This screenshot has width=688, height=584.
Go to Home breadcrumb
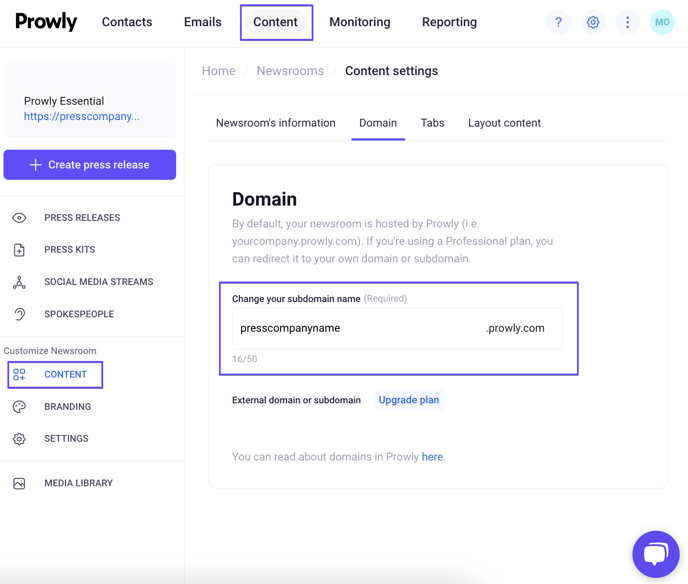click(219, 71)
